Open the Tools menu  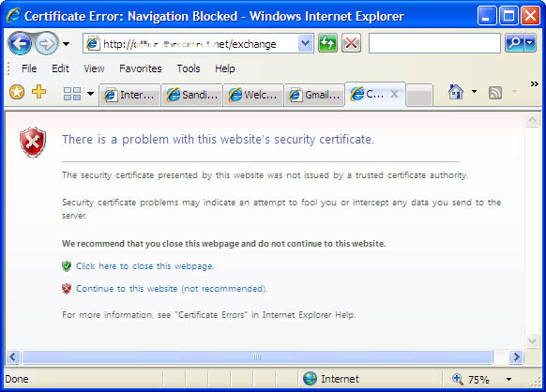189,68
